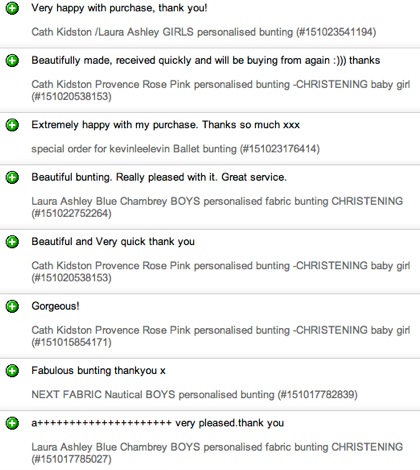Image resolution: width=420 pixels, height=470 pixels.
Task: Open NEXT FABRIC Nautical BOYS bunting item
Action: tap(194, 395)
